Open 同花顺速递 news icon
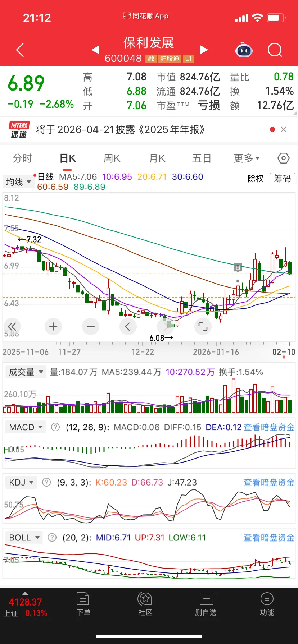Viewport: 298px width, 644px height. tap(19, 129)
